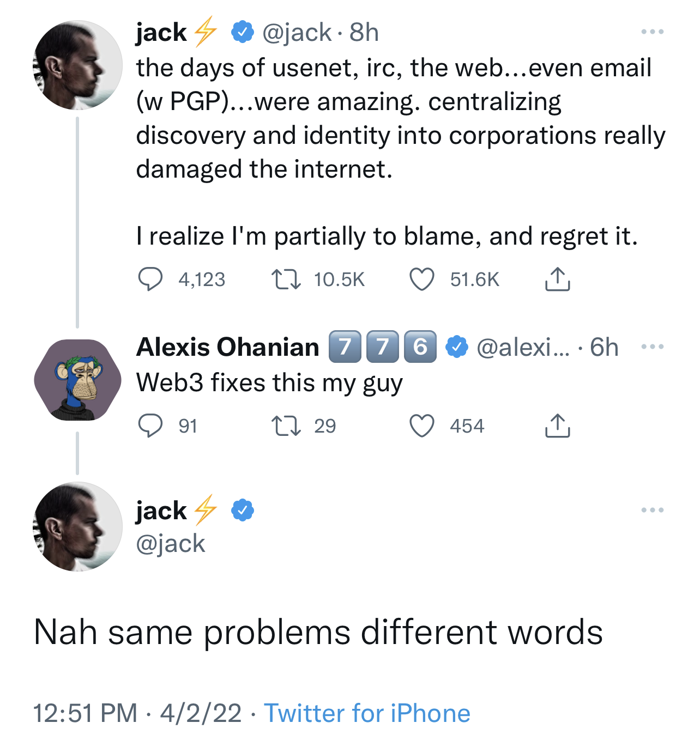Viewport: 700px width, 747px height.
Task: Like jack's tweet with 51.6K likes
Action: pos(421,280)
